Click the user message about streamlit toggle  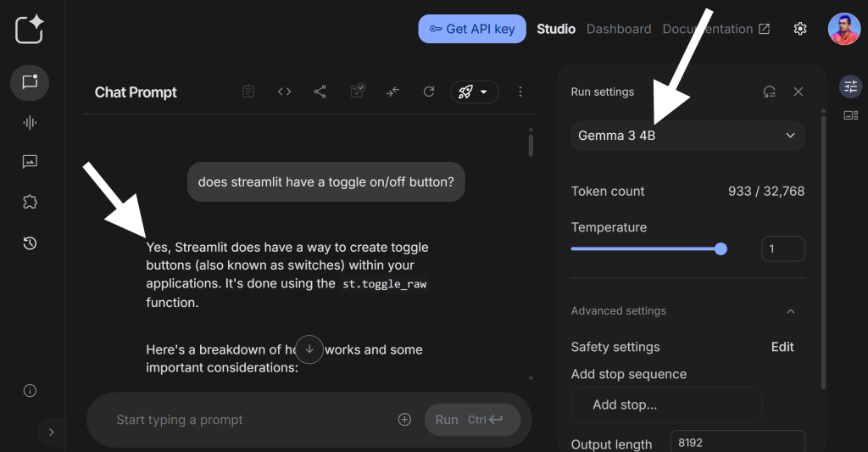pos(326,181)
